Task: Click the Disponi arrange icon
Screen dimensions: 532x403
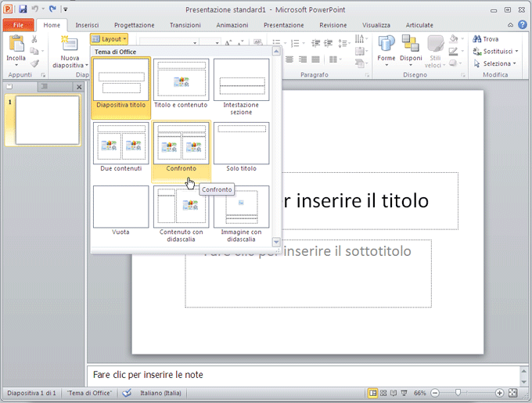Action: [x=411, y=44]
